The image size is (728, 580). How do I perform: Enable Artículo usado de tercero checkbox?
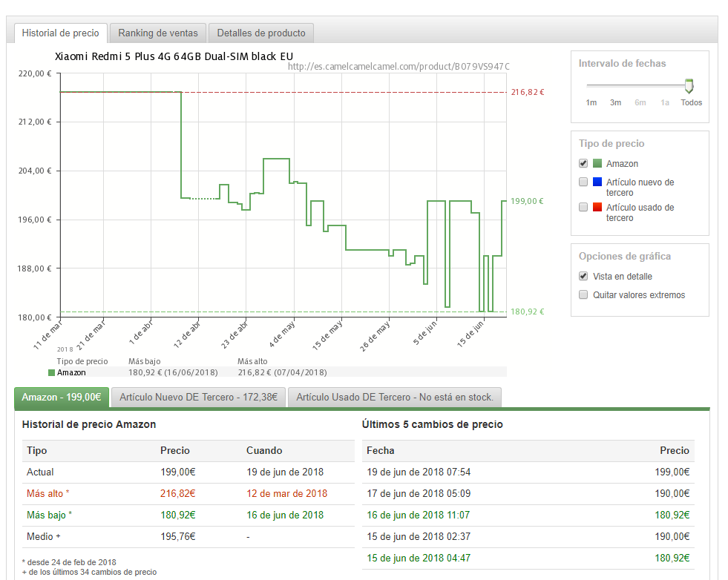(x=583, y=207)
